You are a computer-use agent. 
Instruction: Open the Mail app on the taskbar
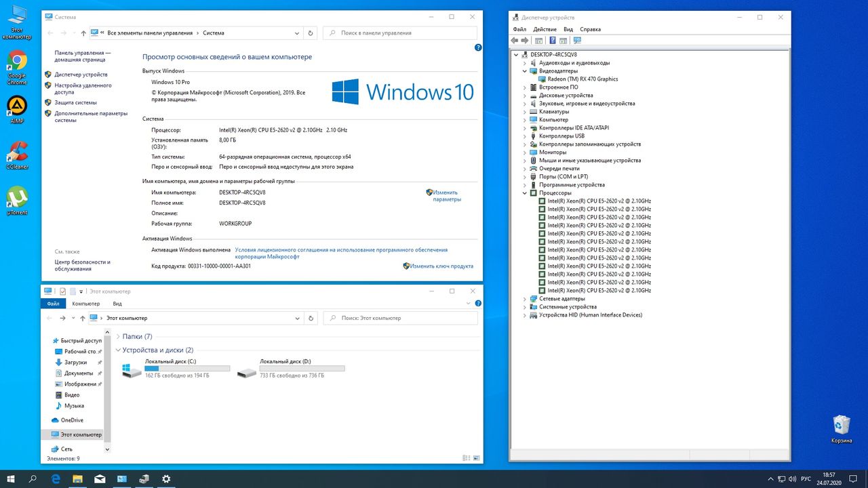coord(100,479)
